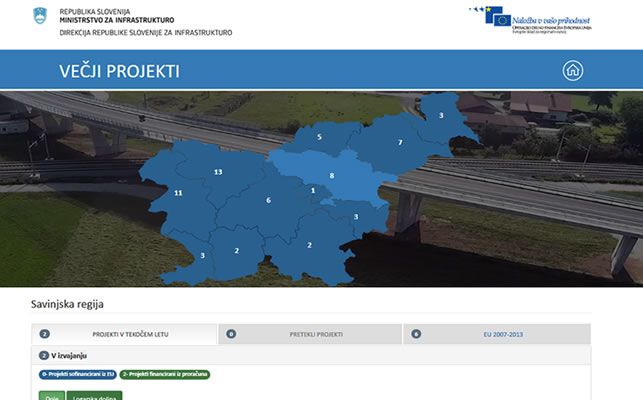Screen dimensions: 643x400
Task: Click the EU flag logo
Action: point(497,16)
